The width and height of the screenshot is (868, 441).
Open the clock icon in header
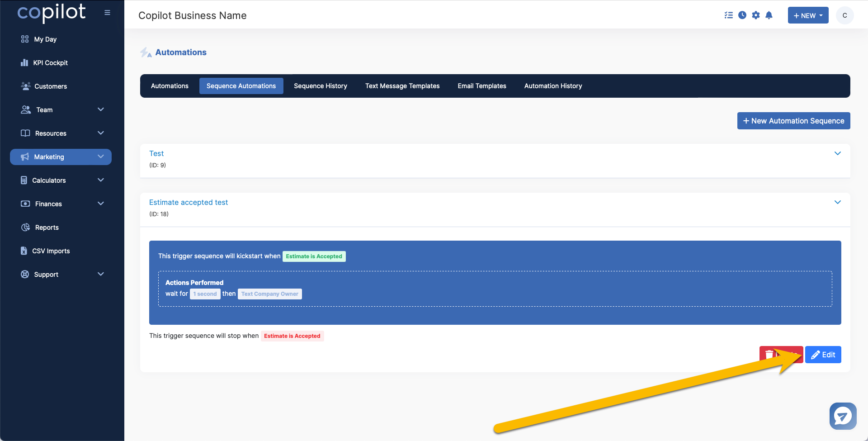coord(742,15)
